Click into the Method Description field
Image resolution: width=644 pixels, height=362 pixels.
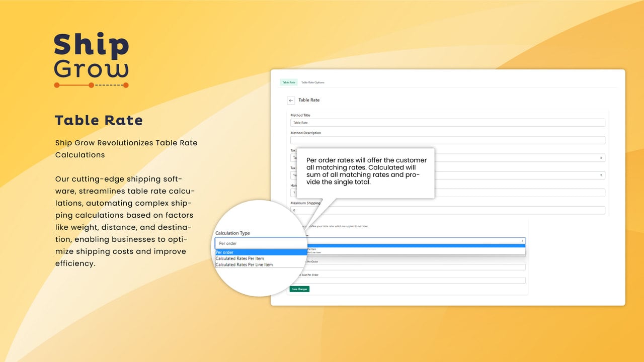pos(447,140)
